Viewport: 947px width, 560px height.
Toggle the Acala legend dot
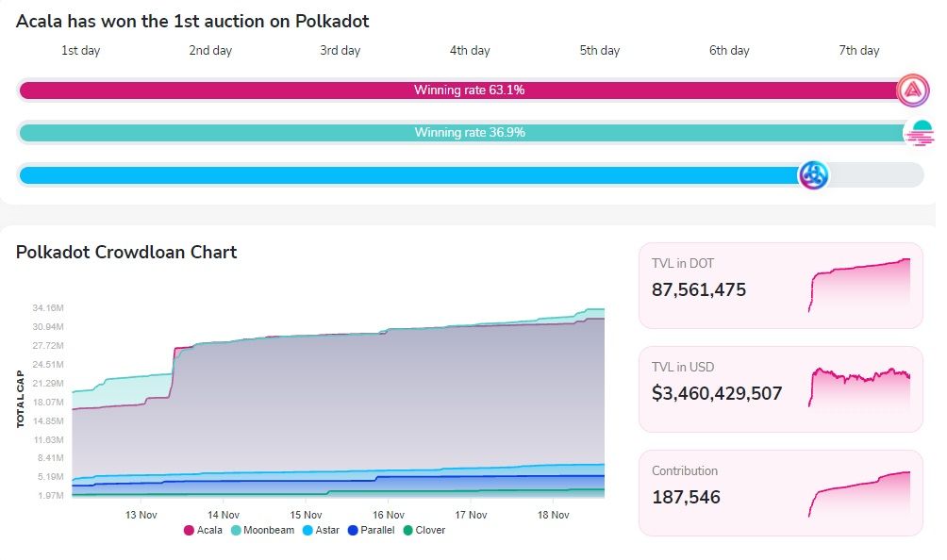pyautogui.click(x=189, y=530)
